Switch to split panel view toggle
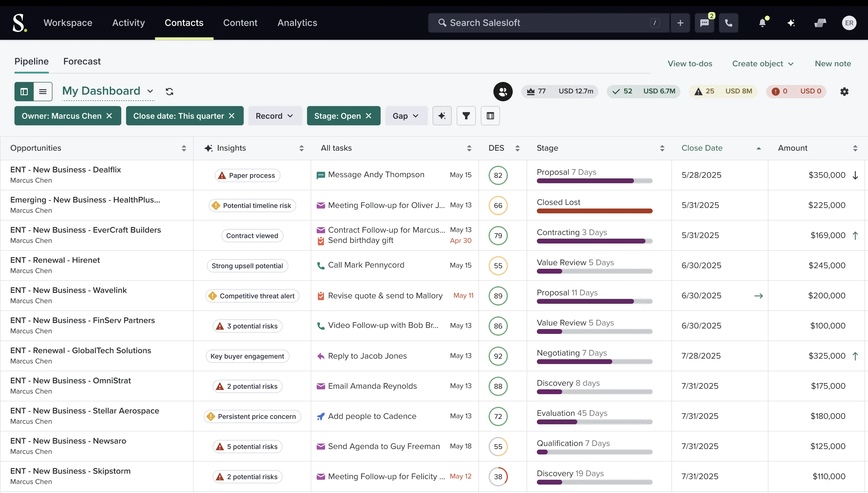Viewport: 868px width, 493px height. pos(24,91)
